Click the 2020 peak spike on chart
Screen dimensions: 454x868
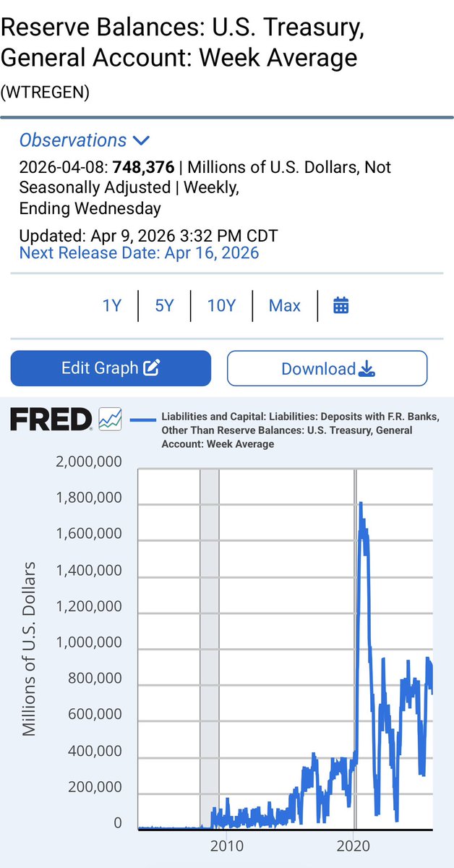tap(361, 504)
